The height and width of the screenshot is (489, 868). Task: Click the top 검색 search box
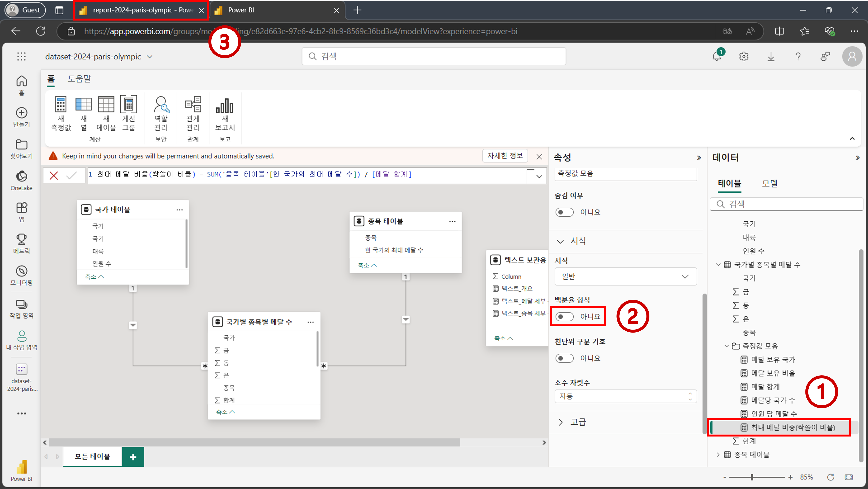tap(434, 56)
